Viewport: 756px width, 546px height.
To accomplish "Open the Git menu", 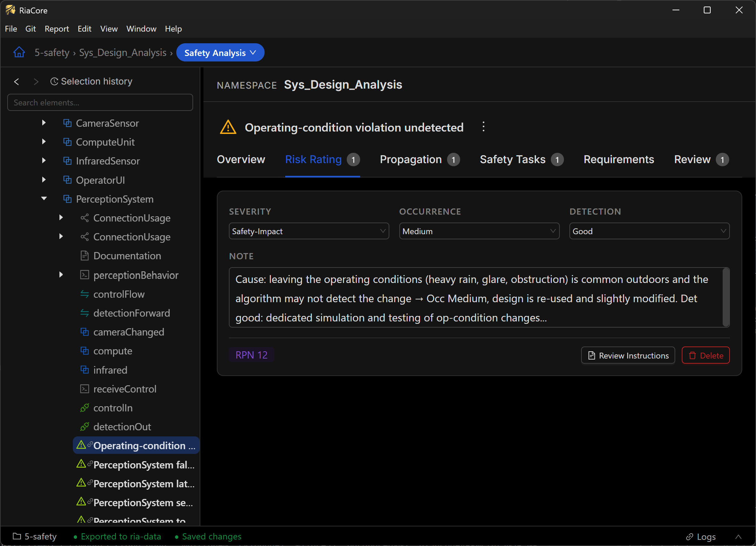I will [x=31, y=29].
